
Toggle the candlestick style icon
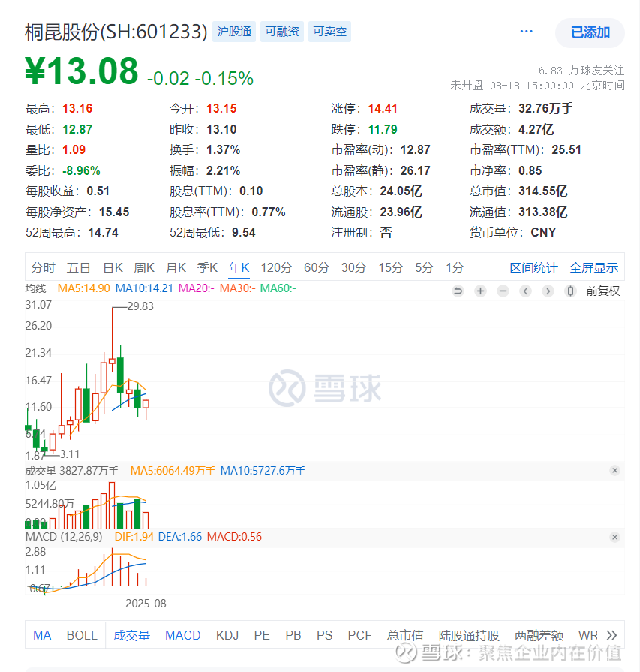(570, 291)
